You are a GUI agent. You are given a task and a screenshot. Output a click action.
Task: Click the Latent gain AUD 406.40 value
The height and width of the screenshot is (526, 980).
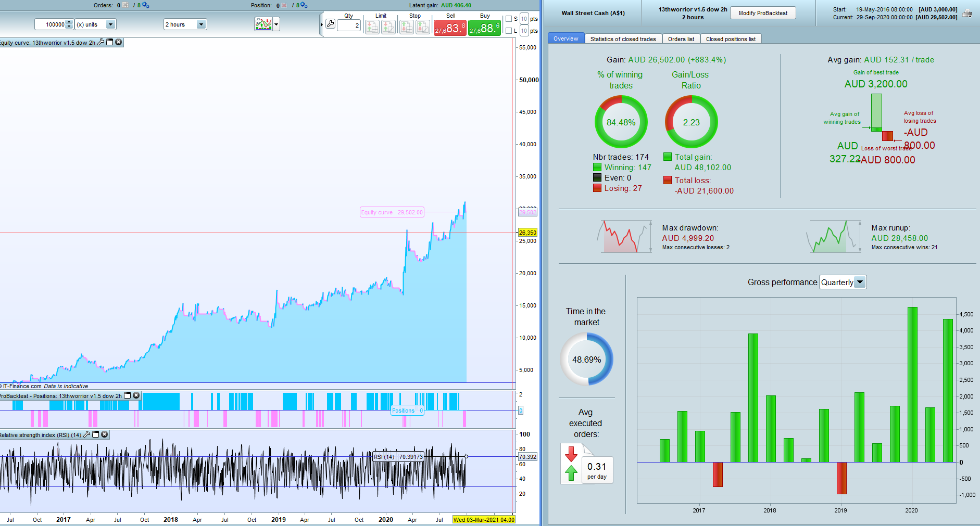click(456, 5)
